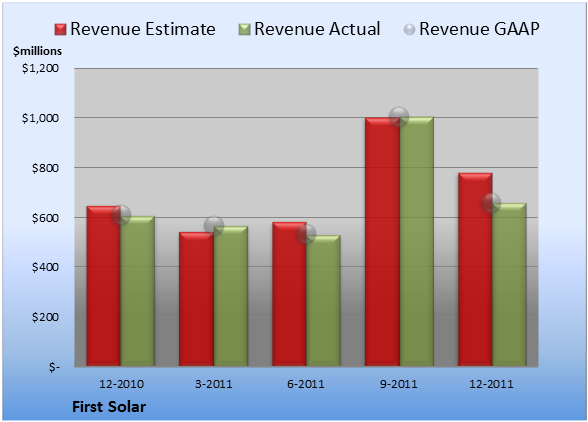Image resolution: width=588 pixels, height=422 pixels.
Task: Click the '$-' zero axis label
Action: 54,366
